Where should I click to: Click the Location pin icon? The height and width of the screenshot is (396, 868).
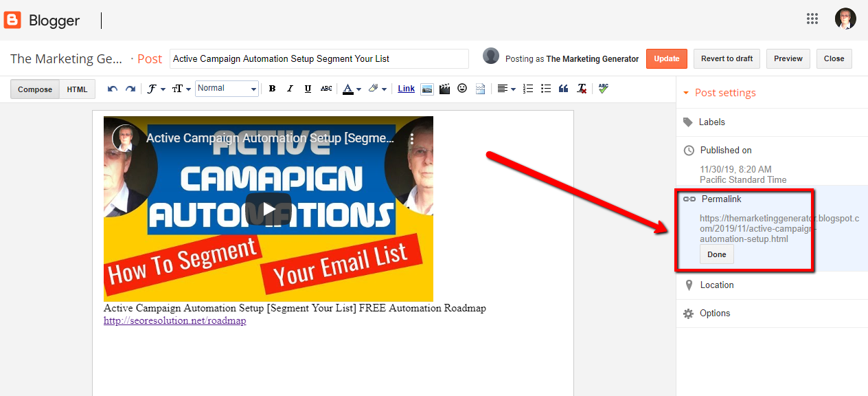click(689, 285)
